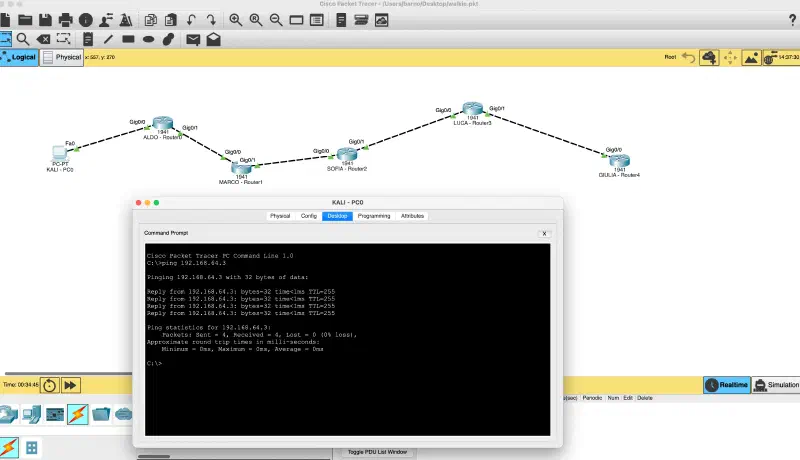Launch the Activity Wizard icon
The image size is (800, 460).
pos(126,20)
